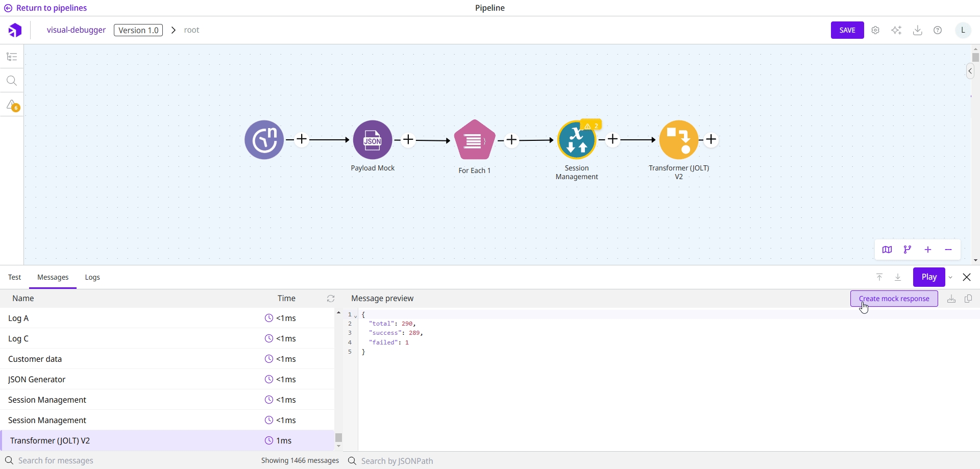Switch to the Test tab
The width and height of the screenshot is (980, 469).
15,277
